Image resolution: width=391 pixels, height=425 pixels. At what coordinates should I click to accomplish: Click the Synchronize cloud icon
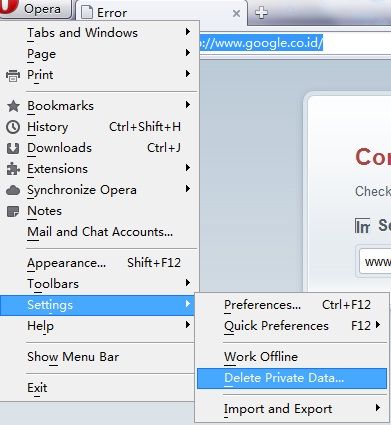pyautogui.click(x=13, y=190)
